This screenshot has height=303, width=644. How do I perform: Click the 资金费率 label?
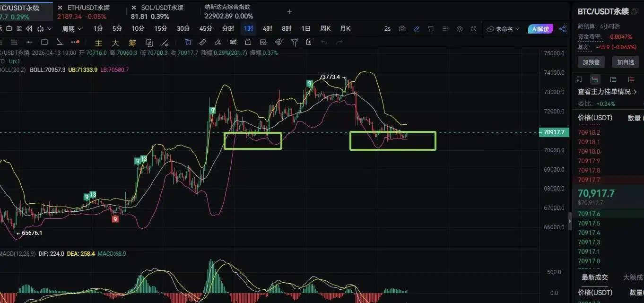(x=591, y=36)
